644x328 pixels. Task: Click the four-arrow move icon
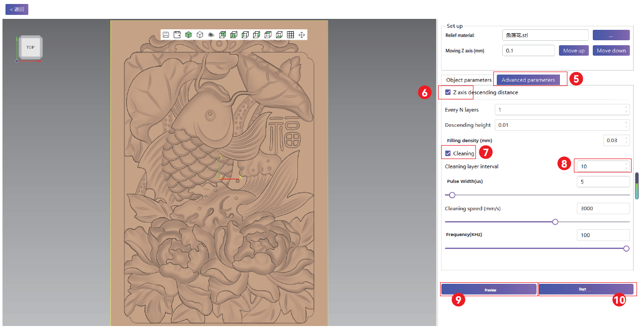301,35
